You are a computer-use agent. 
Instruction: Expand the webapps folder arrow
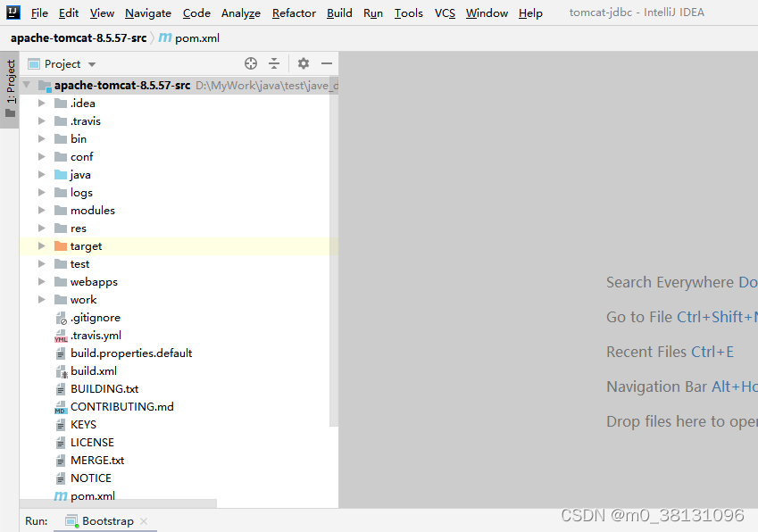[42, 282]
